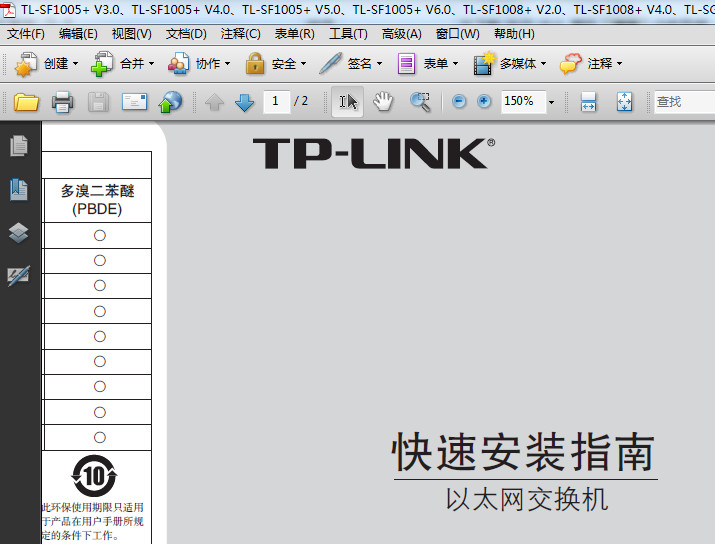Click the signature pen icon
The height and width of the screenshot is (544, 715).
click(x=330, y=63)
